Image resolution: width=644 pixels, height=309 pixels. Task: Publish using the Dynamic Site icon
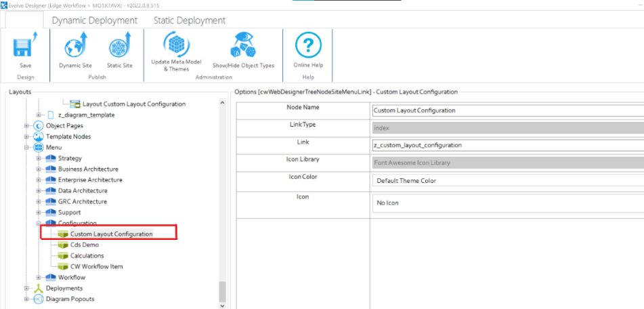pos(74,47)
